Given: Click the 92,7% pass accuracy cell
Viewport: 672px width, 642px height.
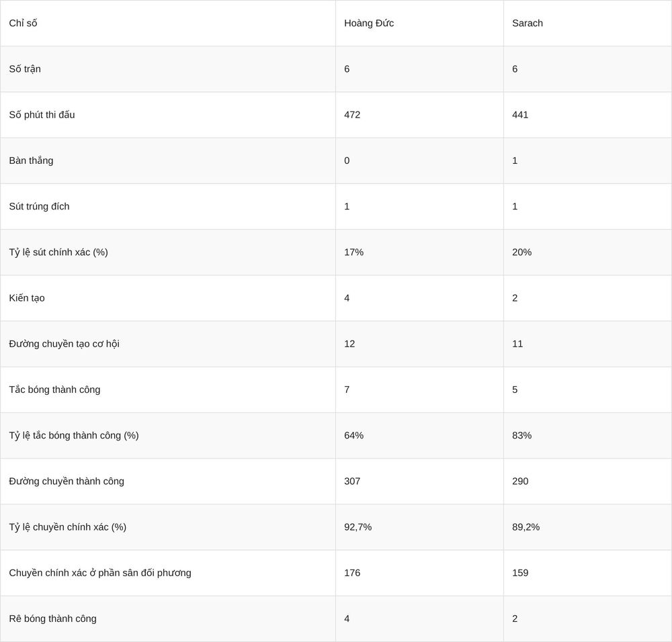Looking at the screenshot, I should pos(358,527).
